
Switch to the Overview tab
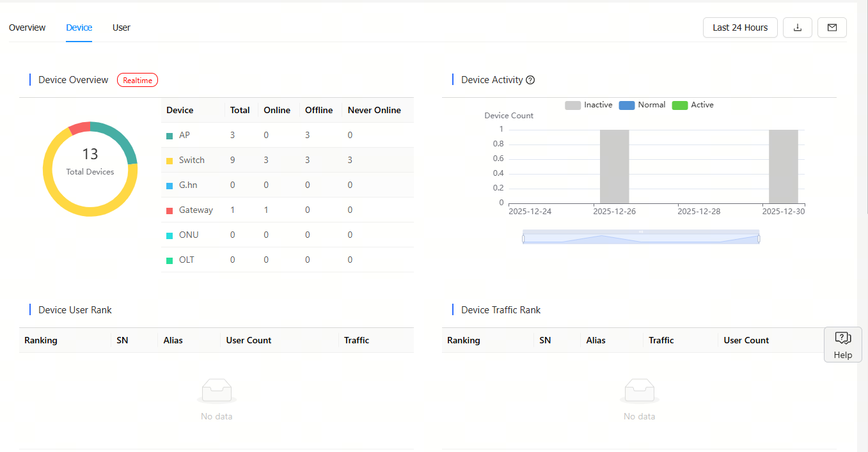tap(27, 27)
